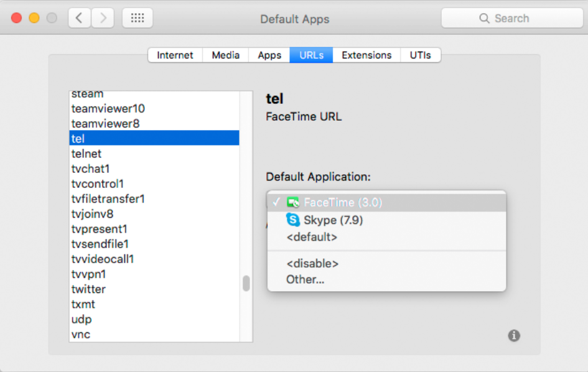
Task: Choose Other... from the dropdown
Action: pyautogui.click(x=306, y=279)
